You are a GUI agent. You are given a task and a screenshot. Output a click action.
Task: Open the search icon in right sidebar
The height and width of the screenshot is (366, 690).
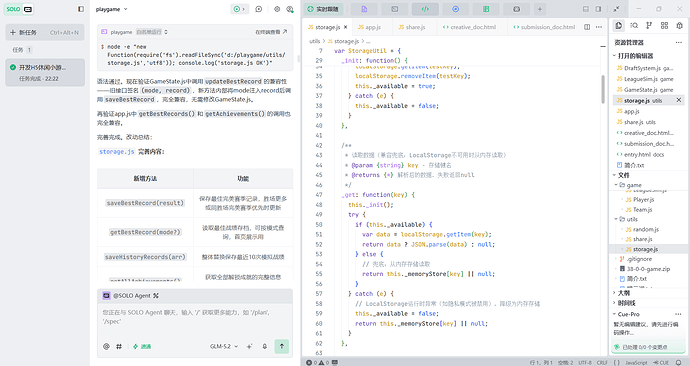click(x=634, y=26)
